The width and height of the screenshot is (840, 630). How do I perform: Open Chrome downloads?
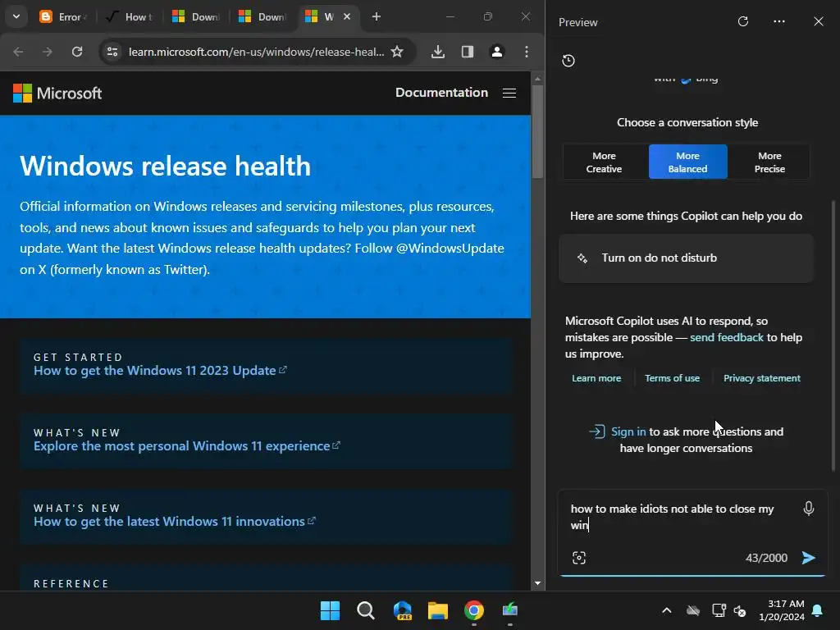pos(438,52)
